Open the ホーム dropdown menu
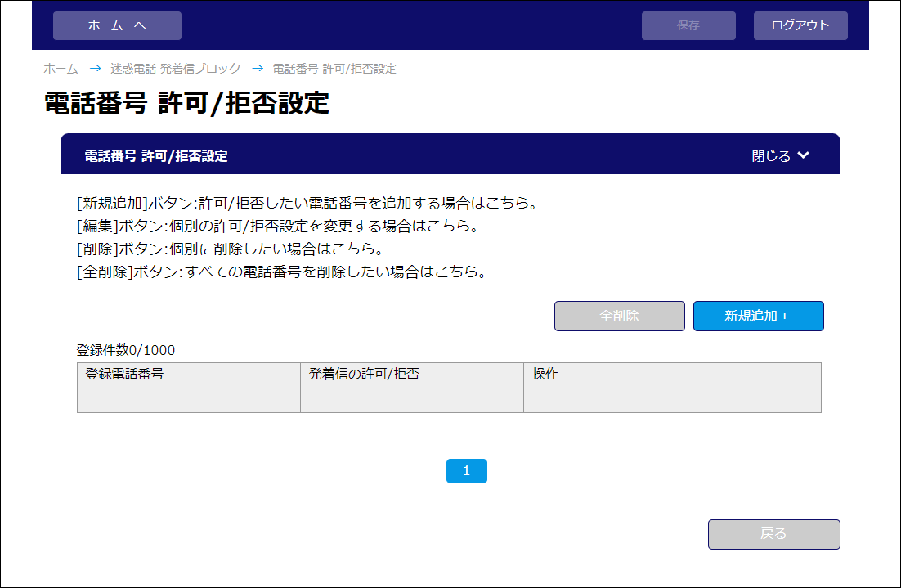The width and height of the screenshot is (901, 588). 117,25
